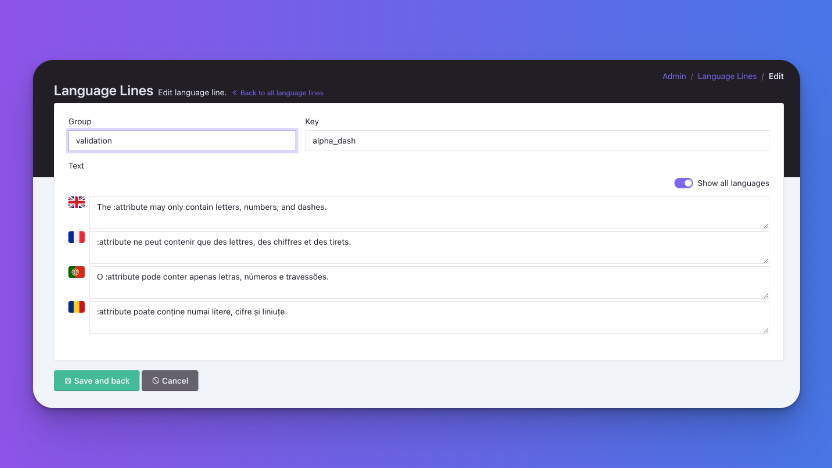Viewport: 832px width, 468px height.
Task: Toggle the Show all languages switch
Action: [683, 183]
